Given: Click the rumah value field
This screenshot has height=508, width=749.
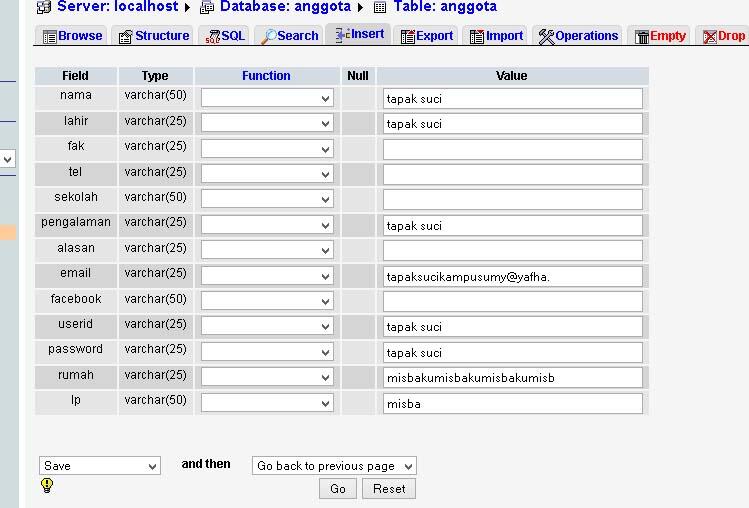Looking at the screenshot, I should (x=513, y=378).
